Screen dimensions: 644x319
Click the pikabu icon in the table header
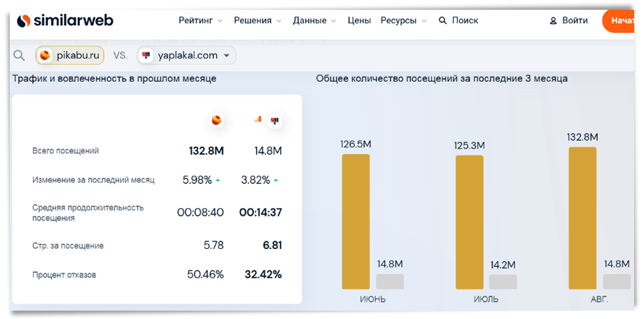(217, 120)
